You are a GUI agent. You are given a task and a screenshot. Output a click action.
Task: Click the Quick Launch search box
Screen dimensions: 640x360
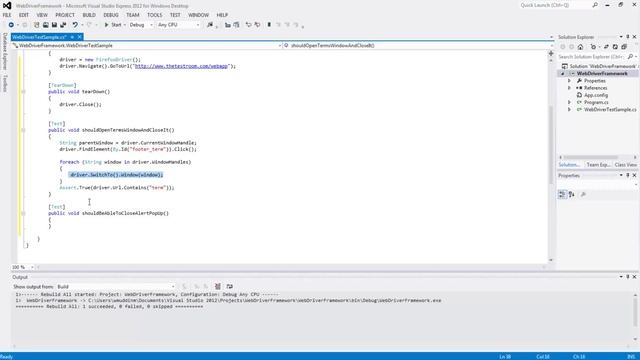559,5
